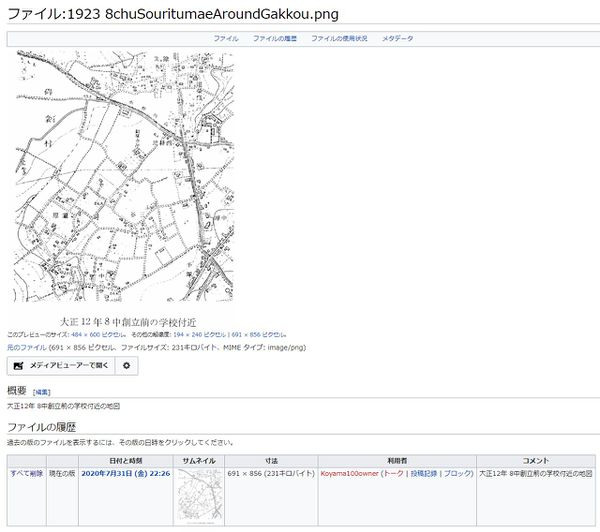Click the media viewer picture icon on button
The width and height of the screenshot is (600, 532).
pos(17,366)
